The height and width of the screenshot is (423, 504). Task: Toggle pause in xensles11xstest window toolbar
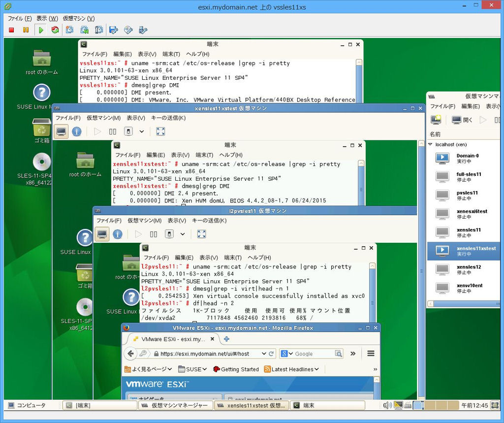[x=113, y=131]
